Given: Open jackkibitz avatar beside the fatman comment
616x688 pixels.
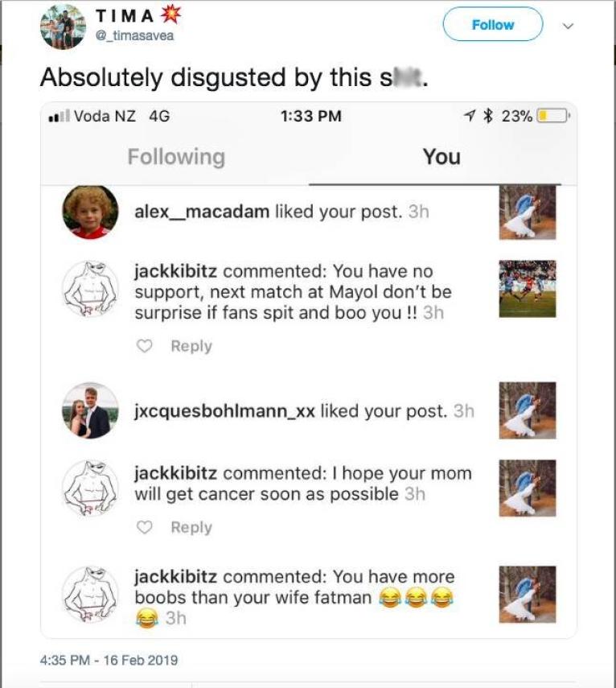Looking at the screenshot, I should click(90, 595).
